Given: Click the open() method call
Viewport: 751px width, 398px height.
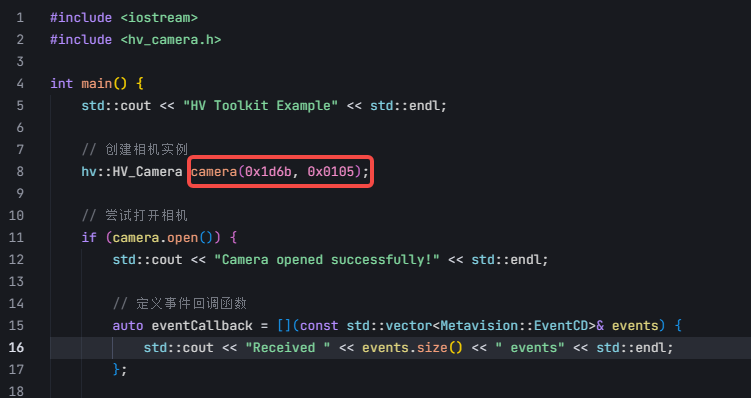Looking at the screenshot, I should click(190, 238).
